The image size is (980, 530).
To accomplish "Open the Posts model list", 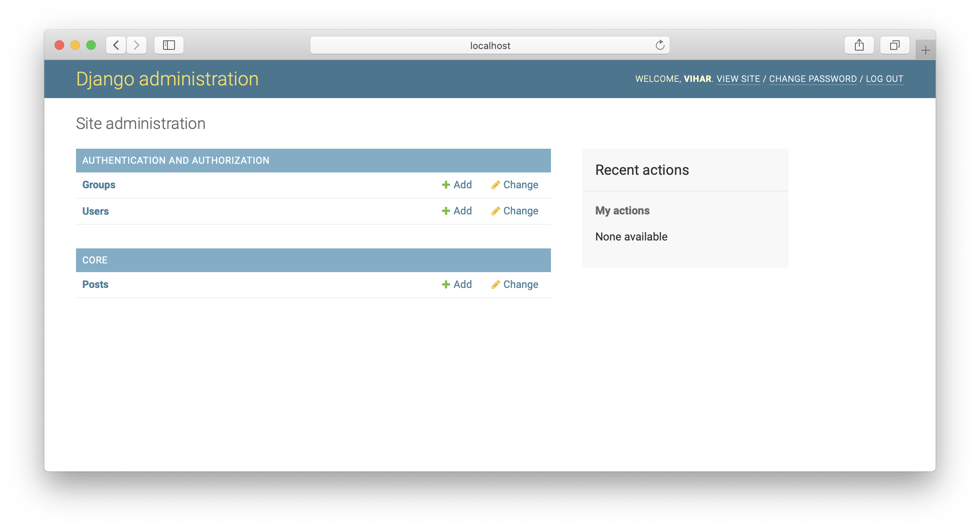I will [95, 284].
